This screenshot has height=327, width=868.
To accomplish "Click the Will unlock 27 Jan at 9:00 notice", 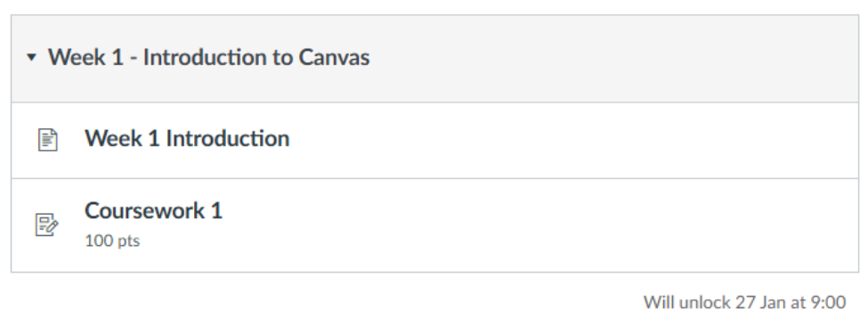I will (x=744, y=303).
